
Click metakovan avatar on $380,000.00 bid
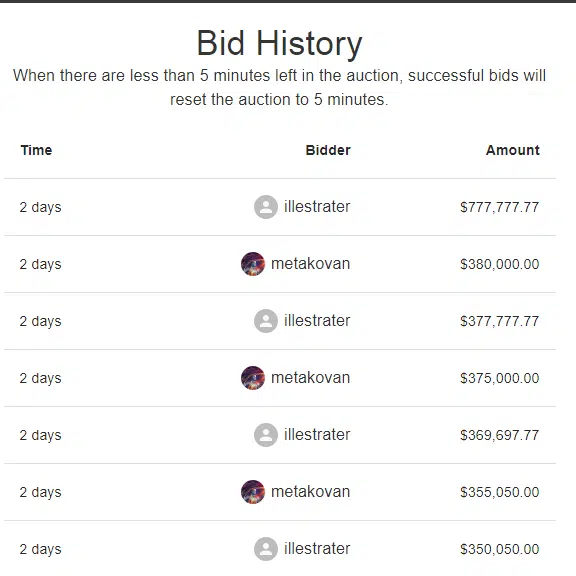coord(253,264)
